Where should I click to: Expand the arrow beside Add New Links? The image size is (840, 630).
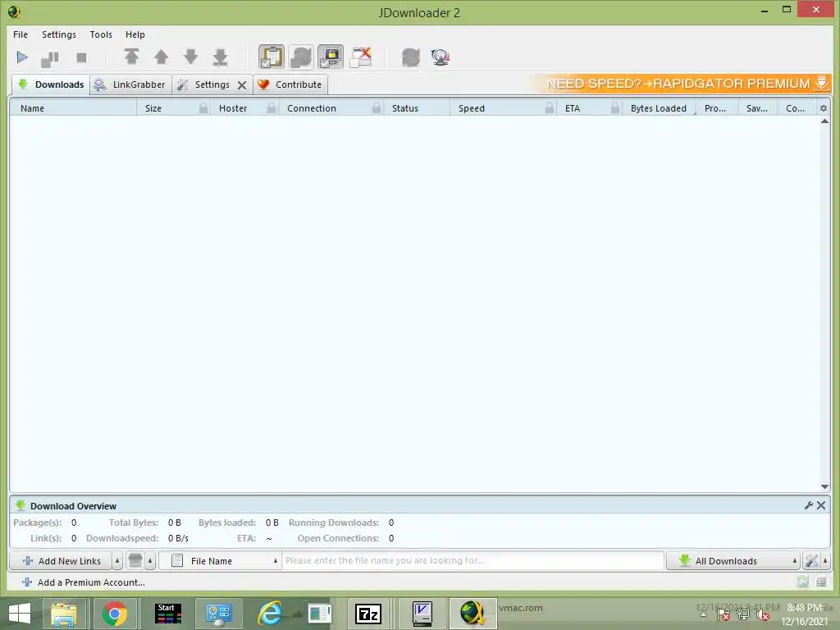pos(117,561)
